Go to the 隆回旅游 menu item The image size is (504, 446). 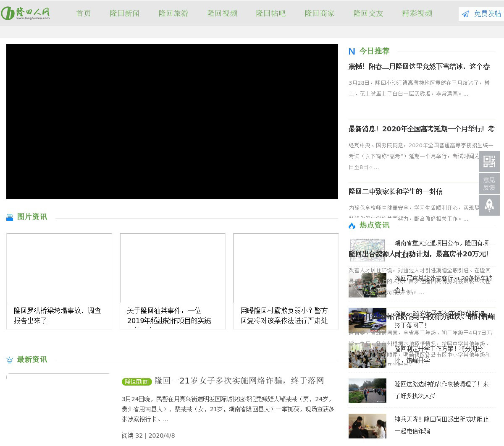click(x=173, y=13)
